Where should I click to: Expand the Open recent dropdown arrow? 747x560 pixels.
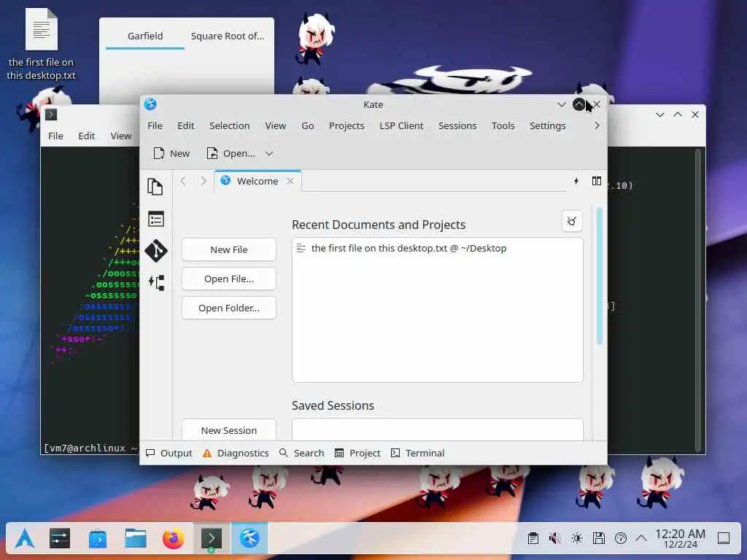(269, 153)
